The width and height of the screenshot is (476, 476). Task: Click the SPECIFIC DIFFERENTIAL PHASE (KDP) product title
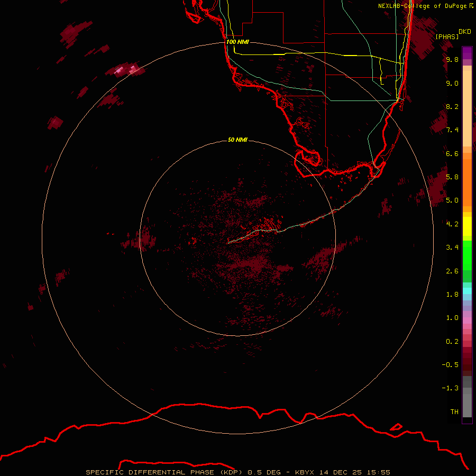164,472
